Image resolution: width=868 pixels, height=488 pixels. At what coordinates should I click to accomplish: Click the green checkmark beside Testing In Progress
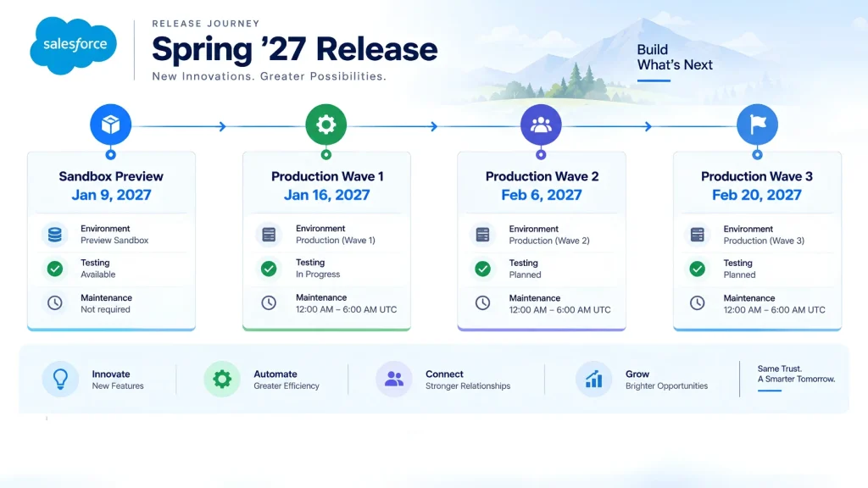click(x=269, y=269)
